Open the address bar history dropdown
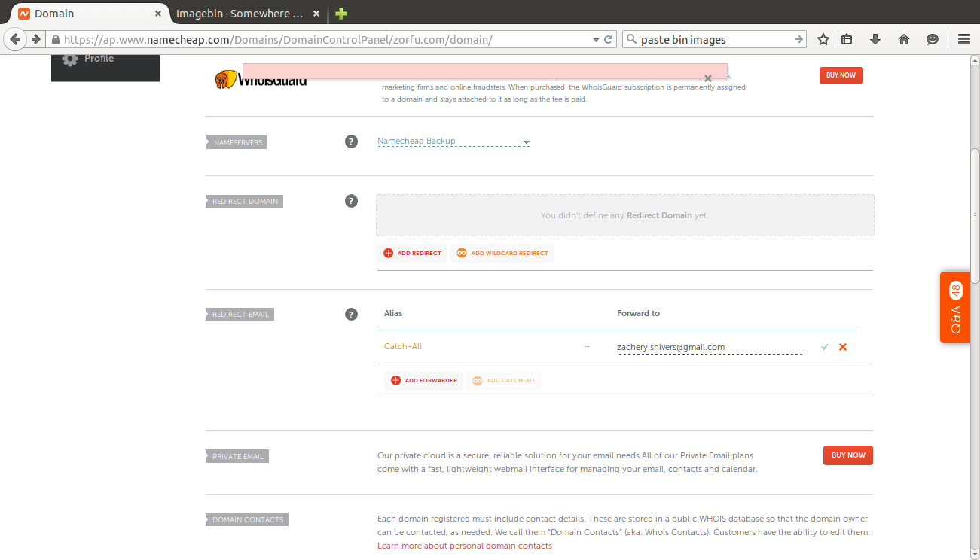Screen dimensions: 980x560 596,40
